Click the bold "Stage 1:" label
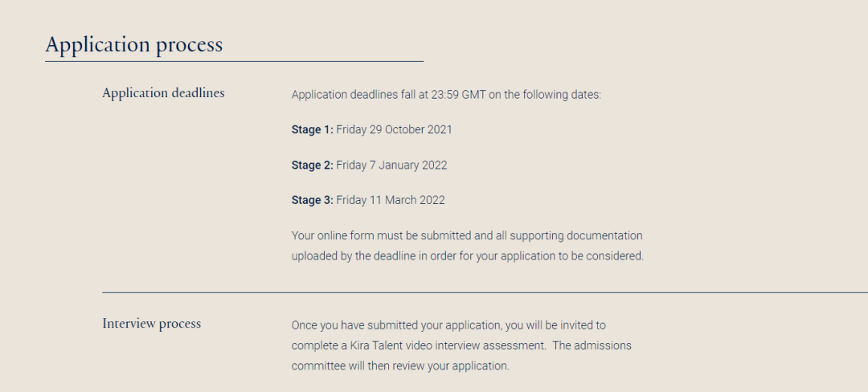This screenshot has height=392, width=868. click(312, 129)
